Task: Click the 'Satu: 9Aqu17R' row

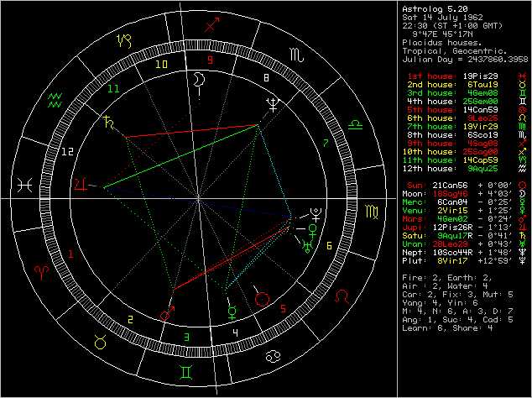Action: pos(465,236)
